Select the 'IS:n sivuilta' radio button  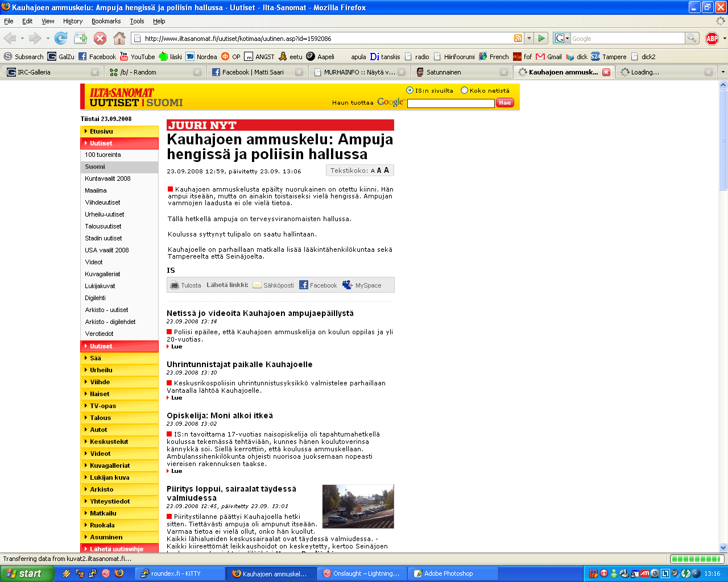point(409,90)
